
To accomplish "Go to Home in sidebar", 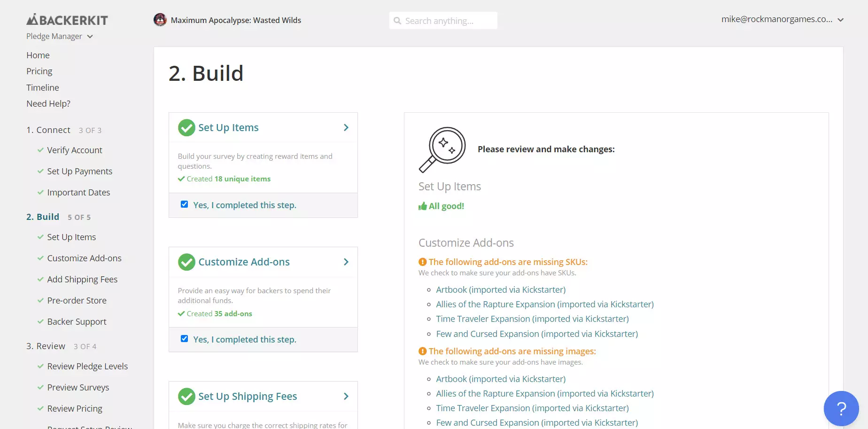I will pyautogui.click(x=38, y=55).
